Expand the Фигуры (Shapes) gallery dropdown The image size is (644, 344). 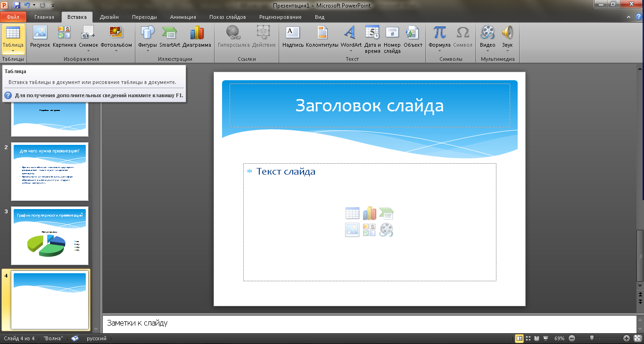148,51
